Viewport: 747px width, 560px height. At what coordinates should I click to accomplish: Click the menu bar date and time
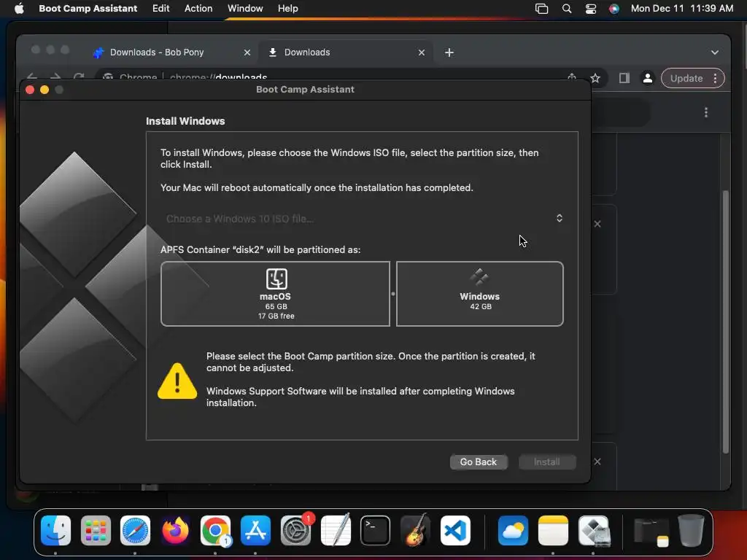click(x=682, y=8)
